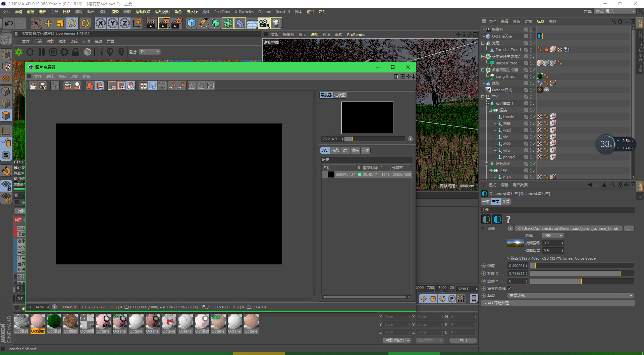
Task: Open the 通道 DL dropdown
Action: click(150, 52)
